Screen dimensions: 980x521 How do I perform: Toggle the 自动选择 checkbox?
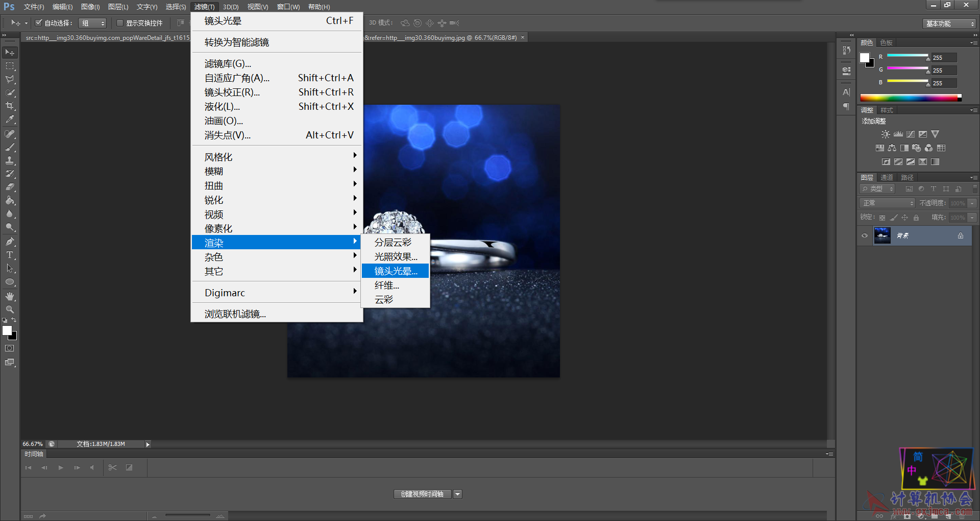point(38,23)
